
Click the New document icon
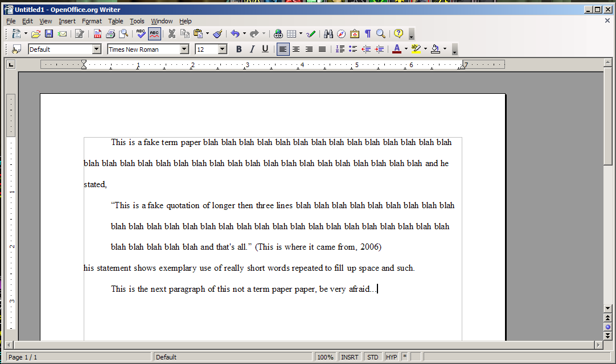tap(16, 34)
